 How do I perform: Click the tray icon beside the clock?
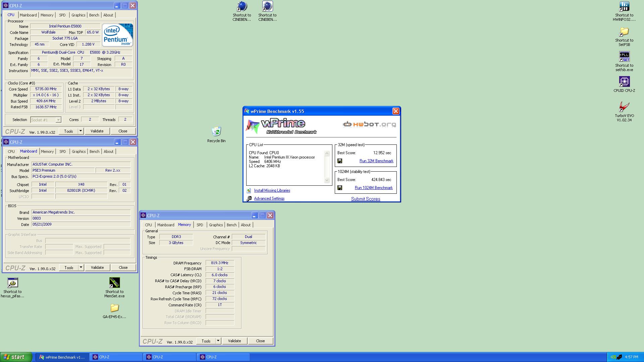(x=619, y=357)
